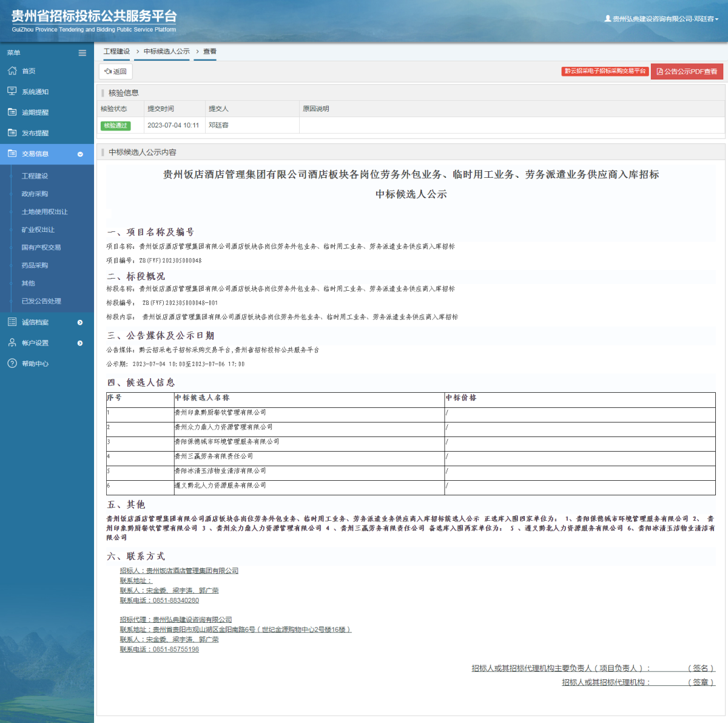
Task: Click 招标代理：贵州弘典建设咨询有限公司 line
Action: 176,620
